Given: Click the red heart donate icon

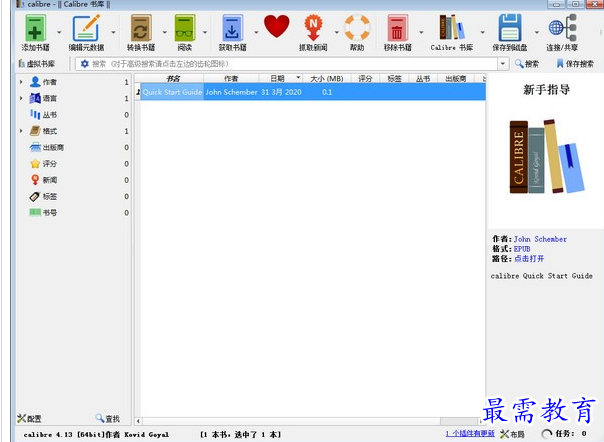Looking at the screenshot, I should [277, 26].
